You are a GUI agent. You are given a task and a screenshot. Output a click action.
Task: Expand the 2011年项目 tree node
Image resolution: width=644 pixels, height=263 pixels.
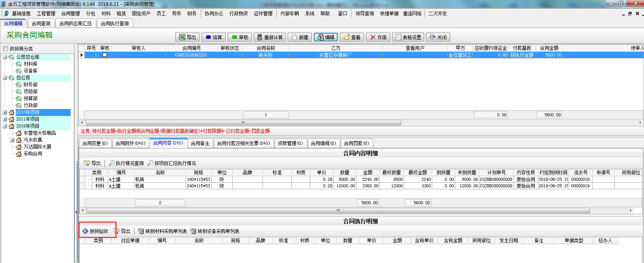(5, 119)
